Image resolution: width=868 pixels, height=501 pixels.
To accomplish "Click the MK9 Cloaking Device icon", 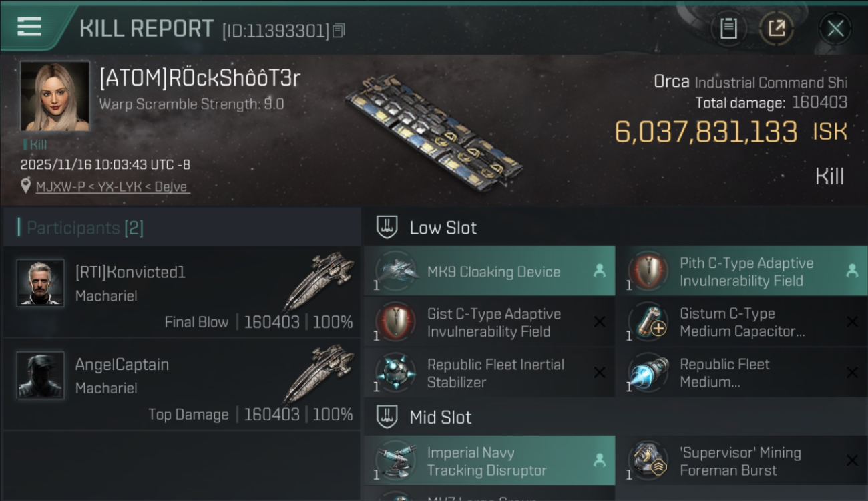I will 397,271.
